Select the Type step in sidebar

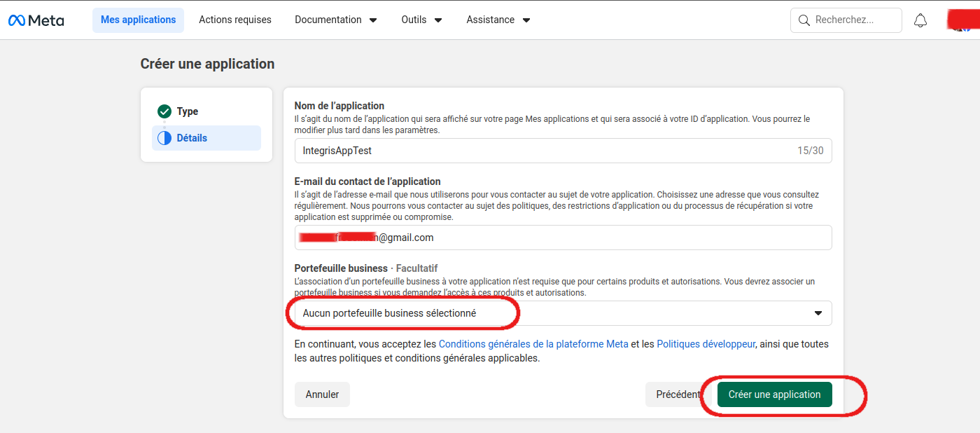point(206,111)
